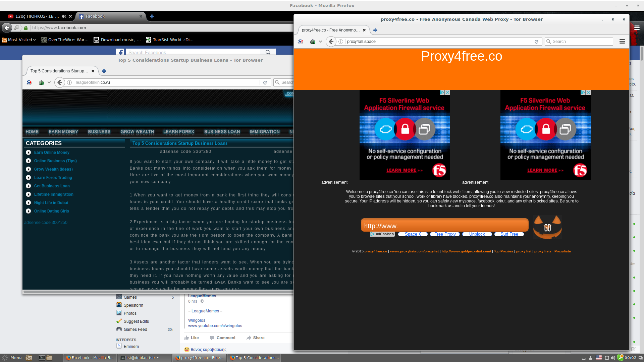Go back in the leagueofskin Tor Browser
The height and width of the screenshot is (362, 644).
[x=60, y=82]
